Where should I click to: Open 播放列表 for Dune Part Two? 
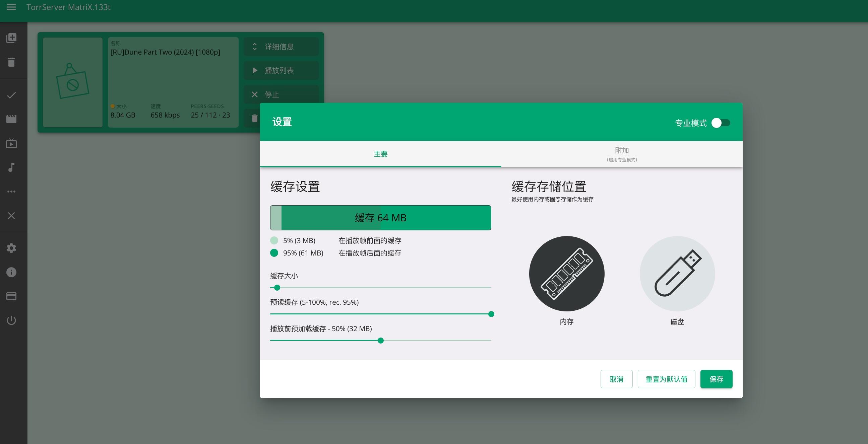click(281, 70)
